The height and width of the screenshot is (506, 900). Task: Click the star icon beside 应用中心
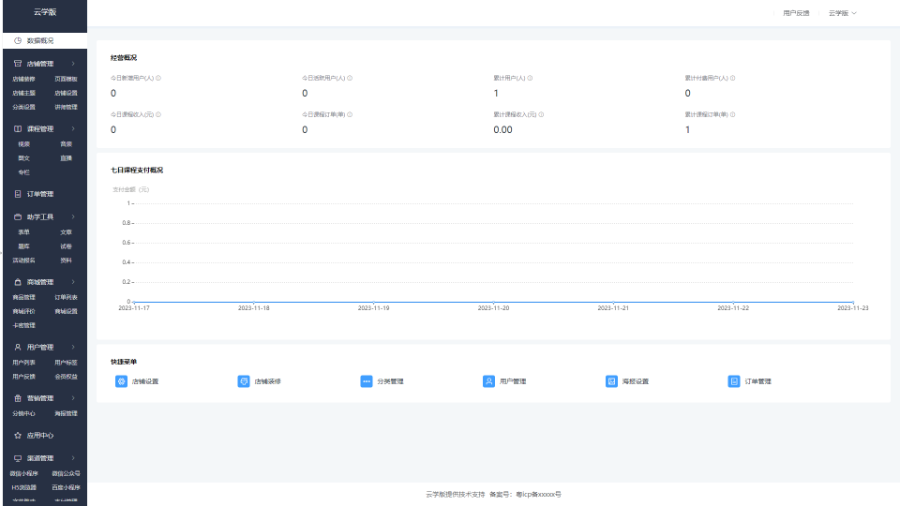18,435
